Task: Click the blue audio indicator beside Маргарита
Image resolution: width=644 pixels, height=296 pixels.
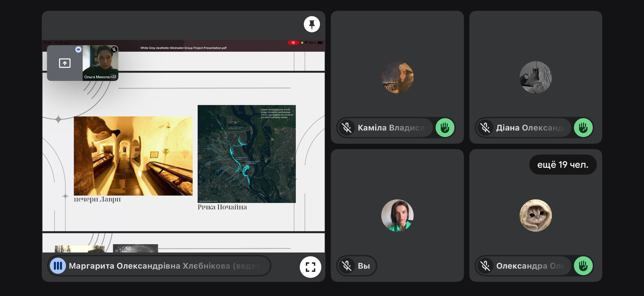Action: [x=58, y=266]
